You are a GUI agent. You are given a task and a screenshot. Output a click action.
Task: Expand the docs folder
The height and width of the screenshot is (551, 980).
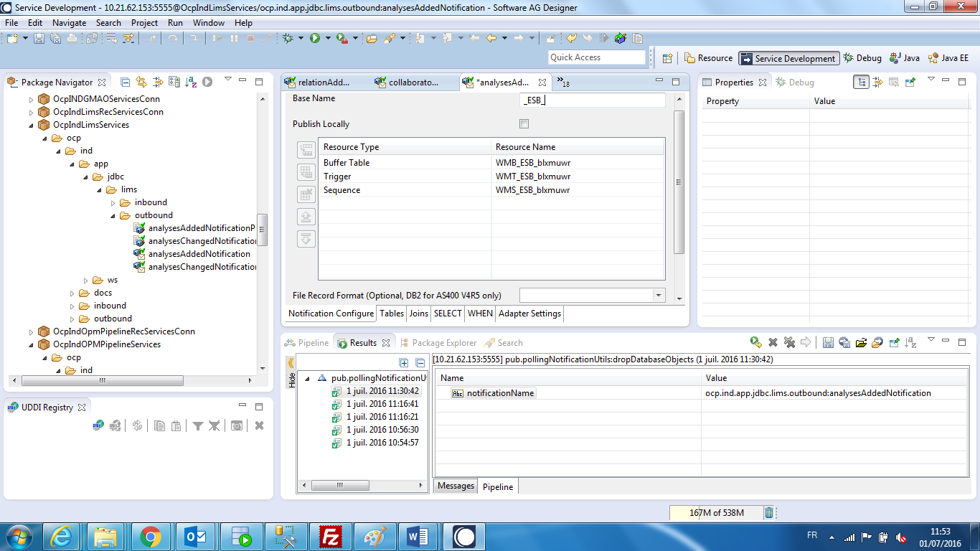pyautogui.click(x=72, y=293)
